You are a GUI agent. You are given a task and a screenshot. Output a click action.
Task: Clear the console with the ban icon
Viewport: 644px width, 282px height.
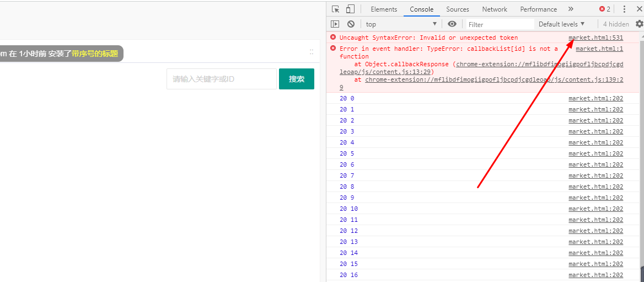coord(351,24)
